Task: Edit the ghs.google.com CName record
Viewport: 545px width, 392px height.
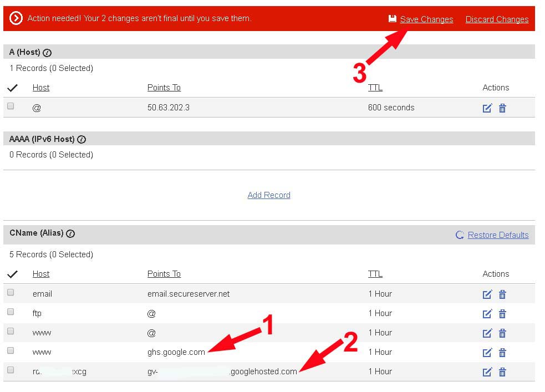Action: [x=487, y=353]
